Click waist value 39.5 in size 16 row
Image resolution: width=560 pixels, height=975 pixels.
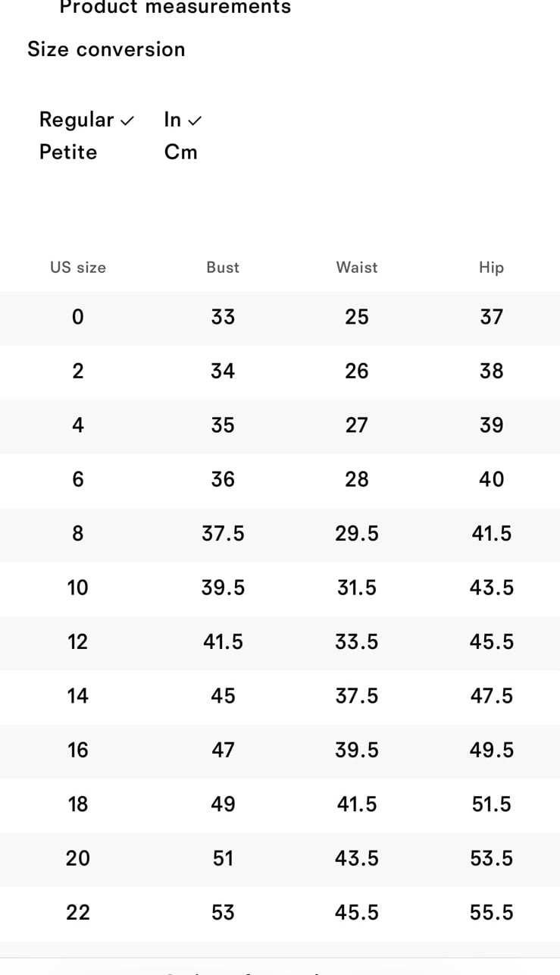(357, 750)
